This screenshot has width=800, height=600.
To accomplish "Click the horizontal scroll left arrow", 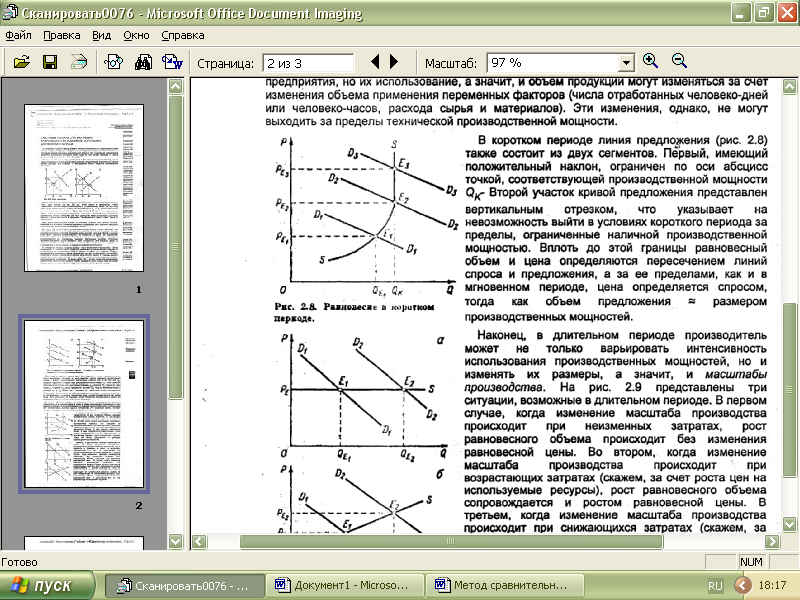I will pyautogui.click(x=199, y=541).
